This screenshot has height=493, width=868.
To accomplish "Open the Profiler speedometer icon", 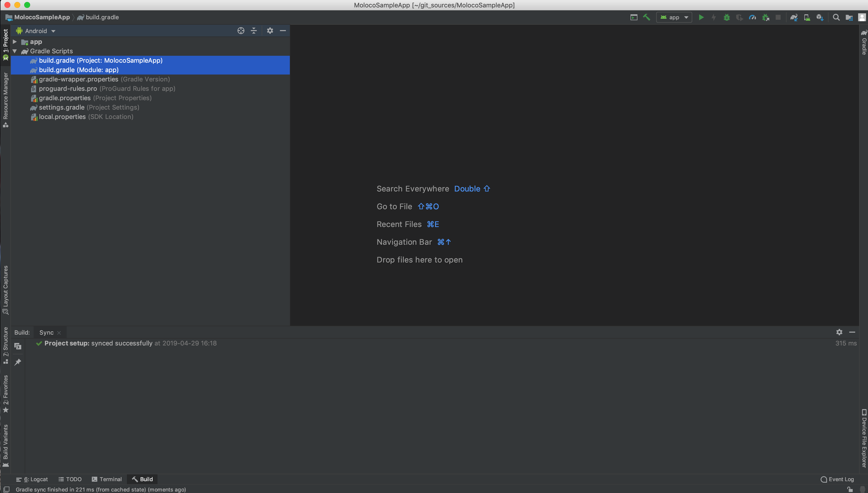I will click(752, 17).
